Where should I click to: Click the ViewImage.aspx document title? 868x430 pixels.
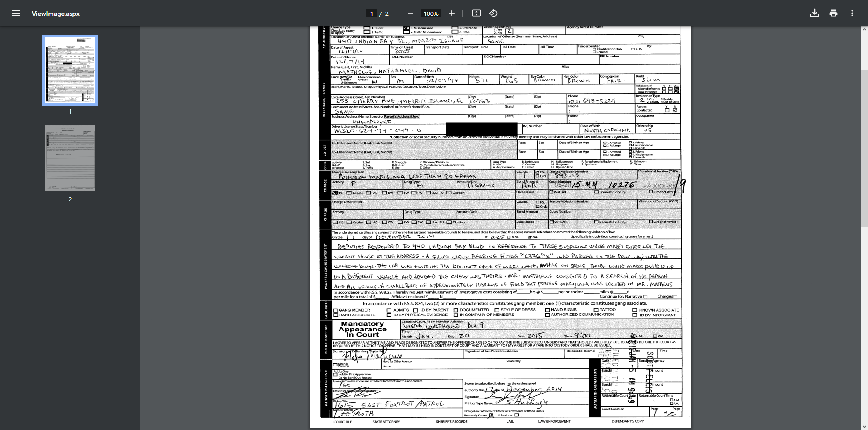[x=55, y=14]
